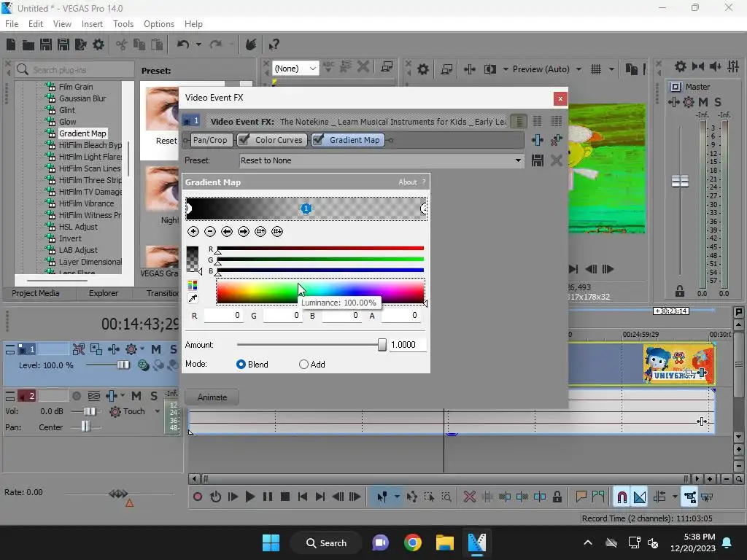
Task: Select Gaussian Blur in plug-in list
Action: click(82, 98)
